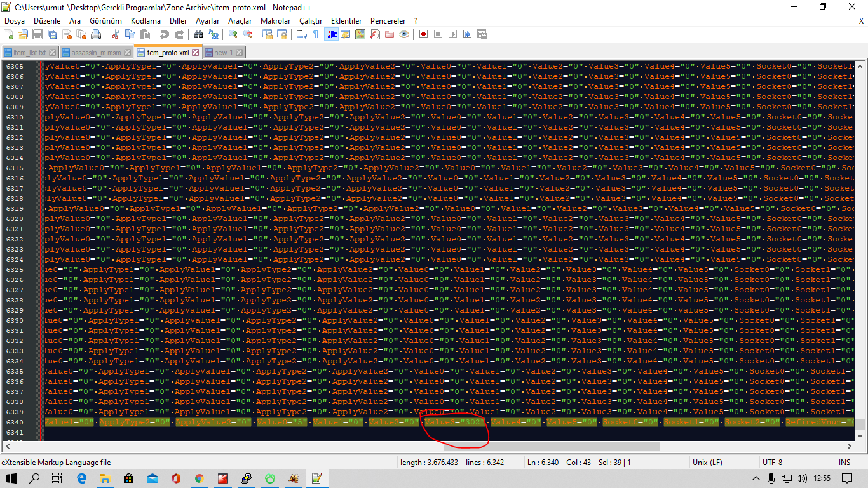Click the Zoom In toolbar icon

[233, 34]
